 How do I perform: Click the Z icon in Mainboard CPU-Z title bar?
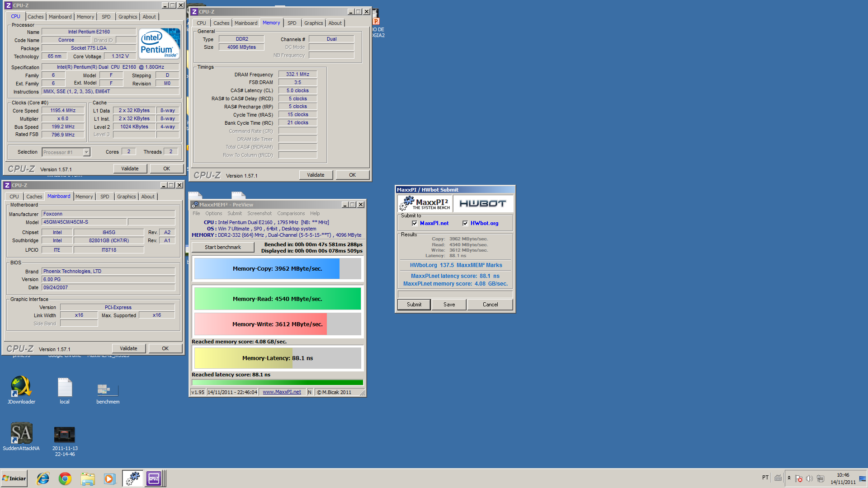point(7,185)
